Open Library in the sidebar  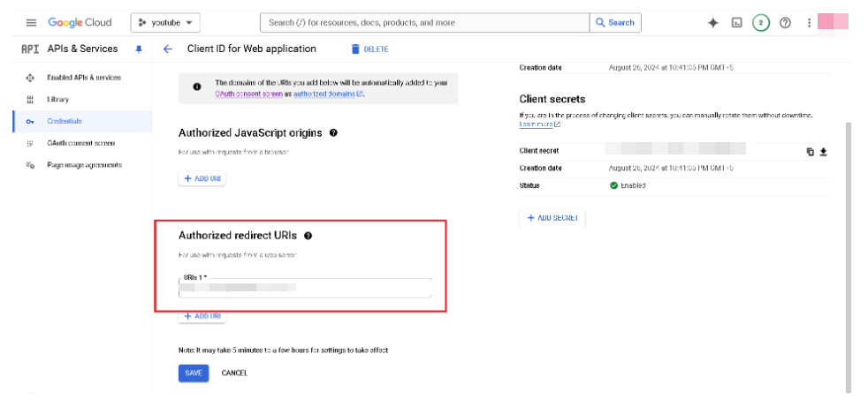pos(58,100)
